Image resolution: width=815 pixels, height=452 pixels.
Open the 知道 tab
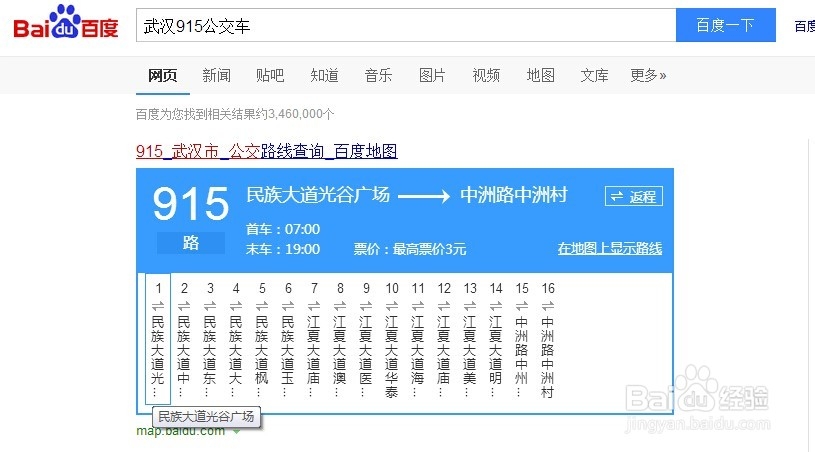tap(324, 76)
